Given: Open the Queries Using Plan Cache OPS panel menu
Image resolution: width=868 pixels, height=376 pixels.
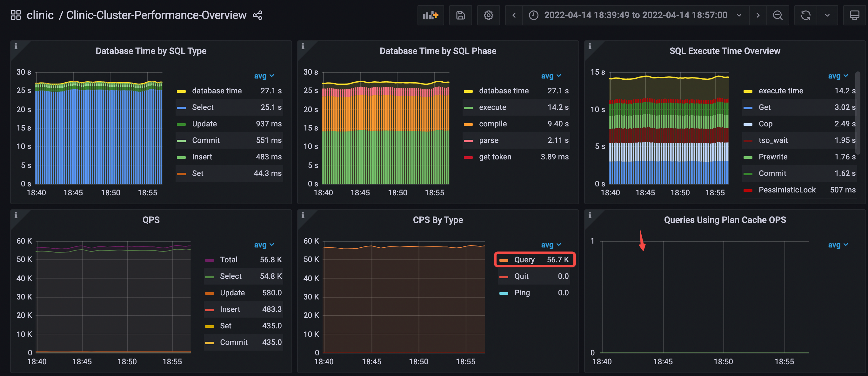Looking at the screenshot, I should 725,220.
